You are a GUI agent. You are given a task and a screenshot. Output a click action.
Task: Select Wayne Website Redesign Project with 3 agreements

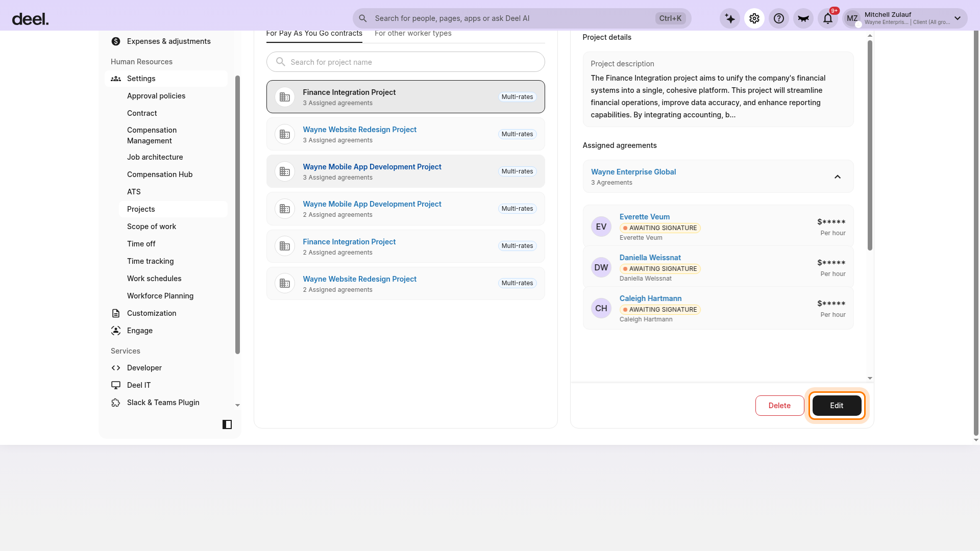[405, 134]
